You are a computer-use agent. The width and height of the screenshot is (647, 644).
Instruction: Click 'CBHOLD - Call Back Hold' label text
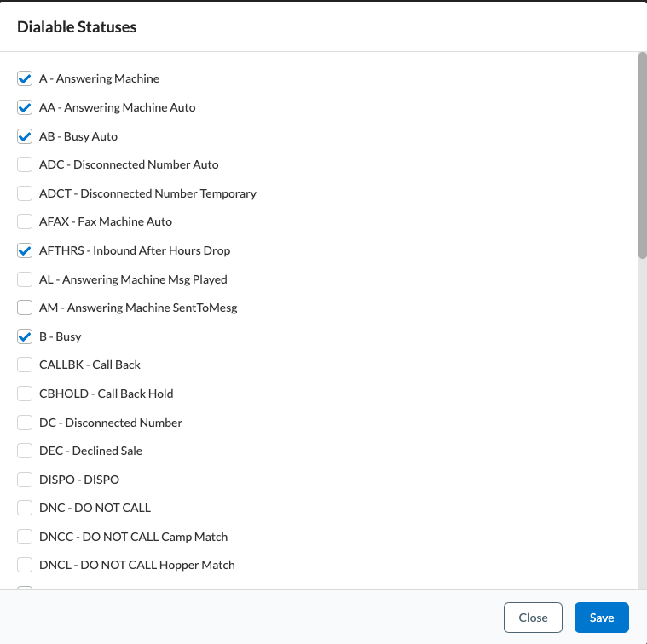pos(106,394)
